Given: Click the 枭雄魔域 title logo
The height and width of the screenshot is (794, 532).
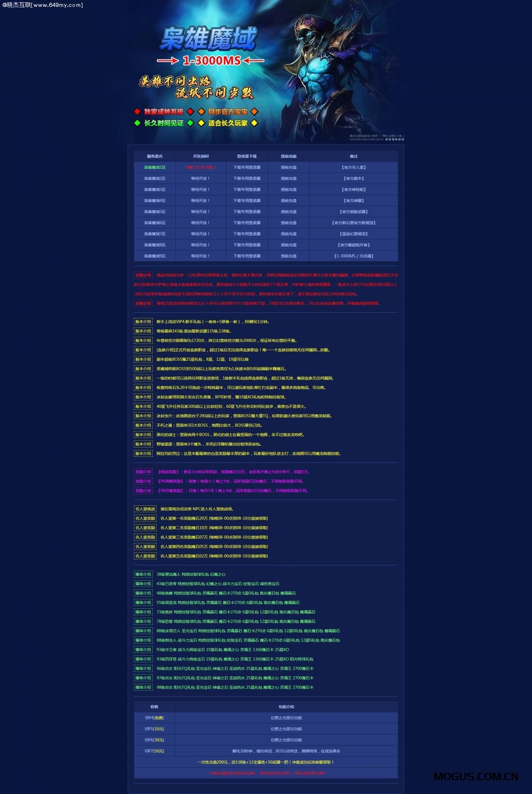Looking at the screenshot, I should point(208,39).
